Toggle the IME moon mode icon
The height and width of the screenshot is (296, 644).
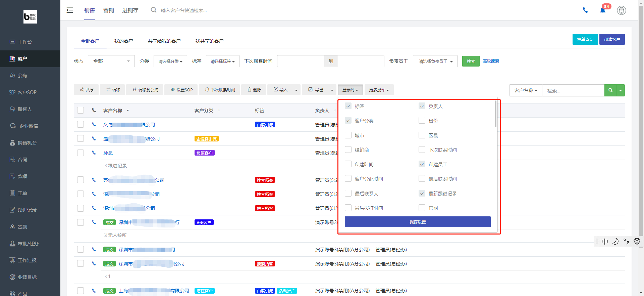pos(615,241)
